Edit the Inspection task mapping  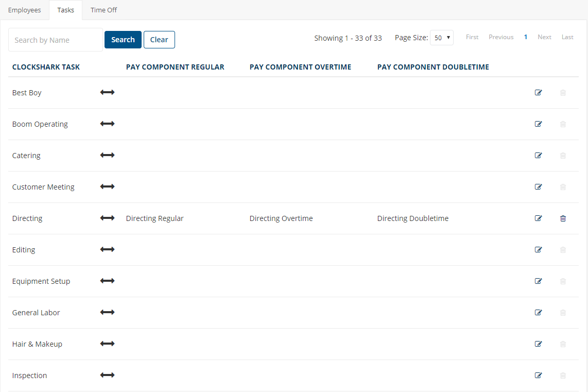tap(538, 375)
